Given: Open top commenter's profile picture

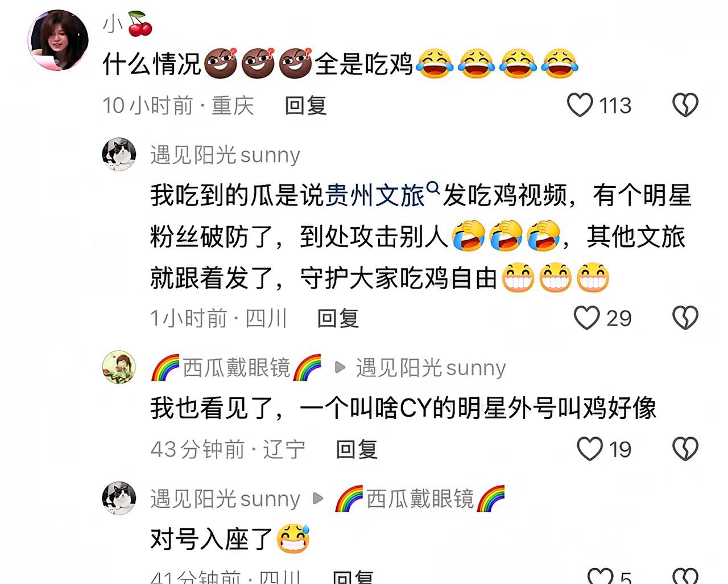Looking at the screenshot, I should click(58, 39).
